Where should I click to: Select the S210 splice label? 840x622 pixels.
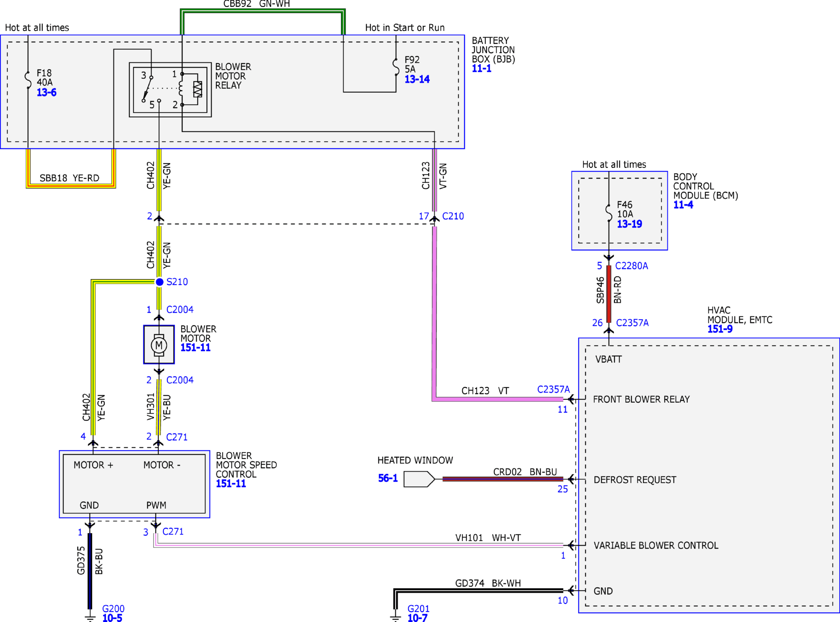click(x=177, y=282)
